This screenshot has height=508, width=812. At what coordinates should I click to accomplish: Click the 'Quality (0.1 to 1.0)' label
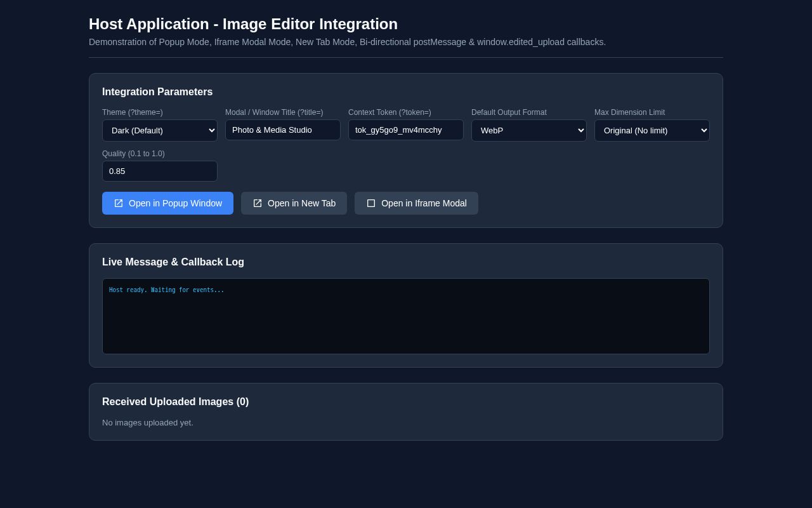[x=133, y=154]
